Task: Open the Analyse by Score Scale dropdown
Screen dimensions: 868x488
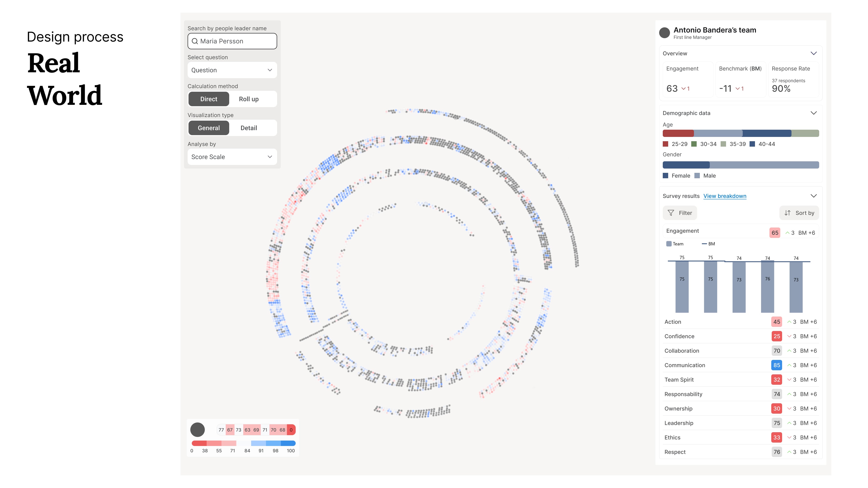Action: point(232,157)
